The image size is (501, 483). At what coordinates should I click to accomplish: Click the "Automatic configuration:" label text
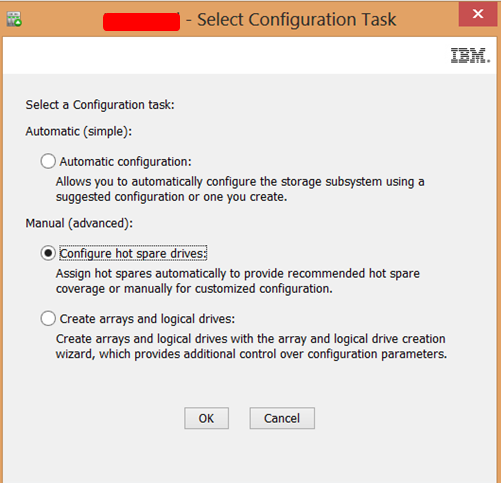coord(126,162)
